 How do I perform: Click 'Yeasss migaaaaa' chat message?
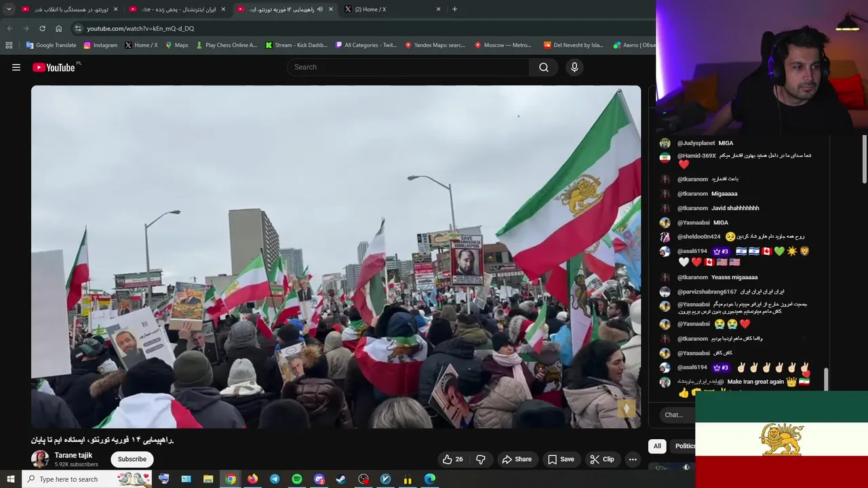coord(734,277)
